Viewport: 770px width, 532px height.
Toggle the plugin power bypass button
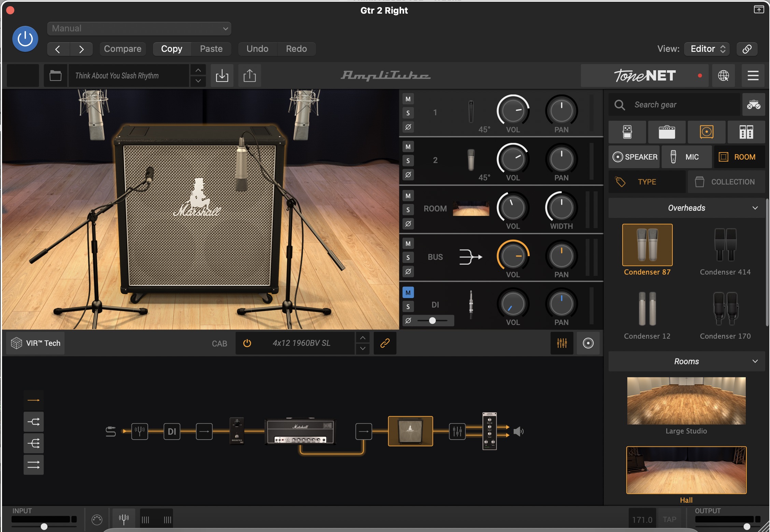pyautogui.click(x=25, y=39)
